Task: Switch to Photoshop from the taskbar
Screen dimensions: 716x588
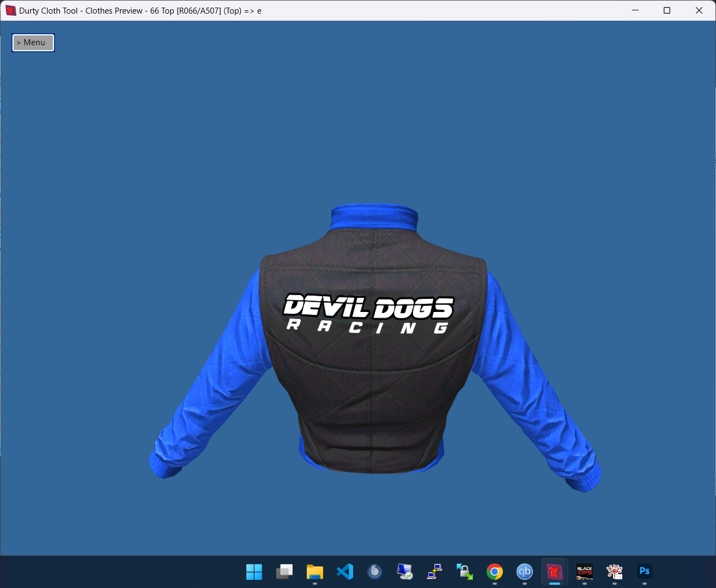Action: (645, 572)
